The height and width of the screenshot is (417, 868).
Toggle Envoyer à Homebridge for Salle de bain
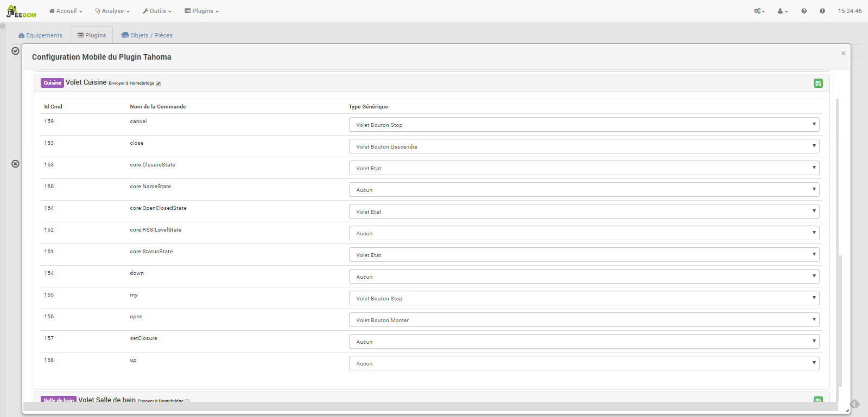click(x=187, y=401)
